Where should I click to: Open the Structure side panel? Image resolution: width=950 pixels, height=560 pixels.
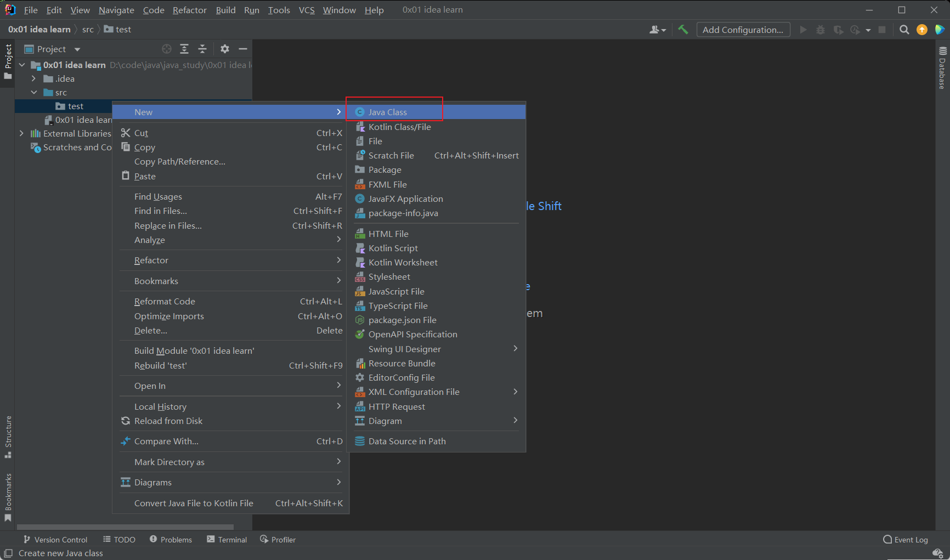pyautogui.click(x=8, y=437)
